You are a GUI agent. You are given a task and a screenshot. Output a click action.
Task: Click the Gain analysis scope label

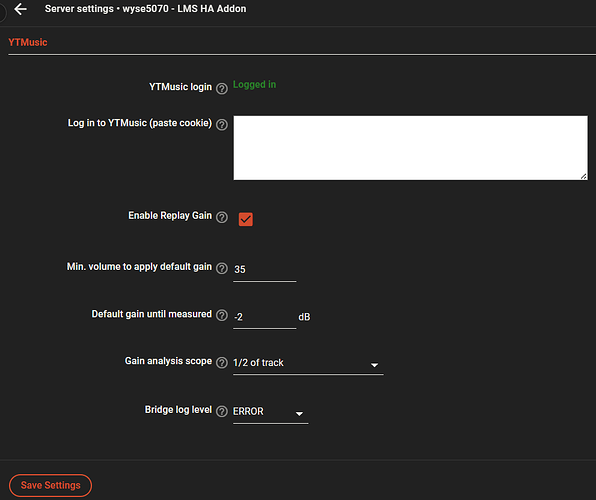[168, 361]
